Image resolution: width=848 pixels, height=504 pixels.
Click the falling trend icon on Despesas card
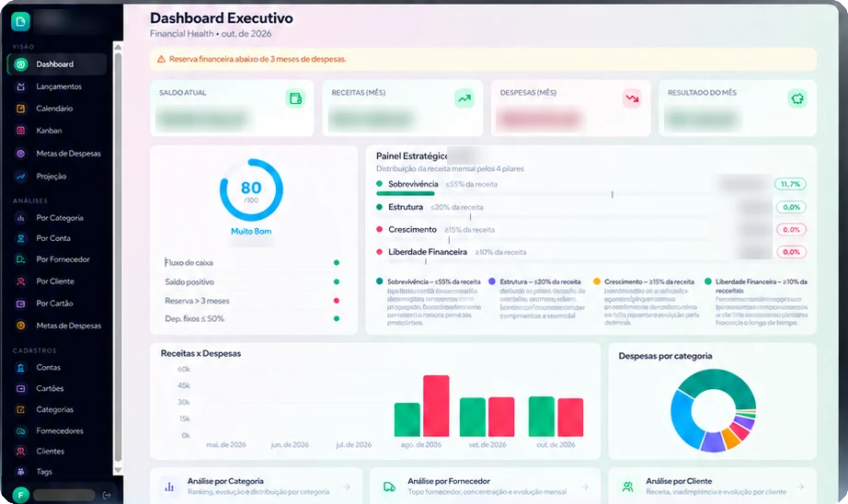pos(632,98)
